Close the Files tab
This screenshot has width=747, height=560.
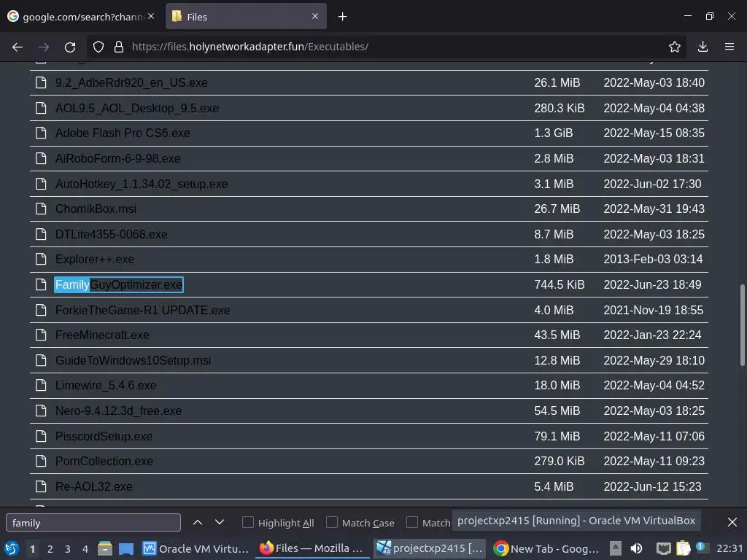coord(315,16)
